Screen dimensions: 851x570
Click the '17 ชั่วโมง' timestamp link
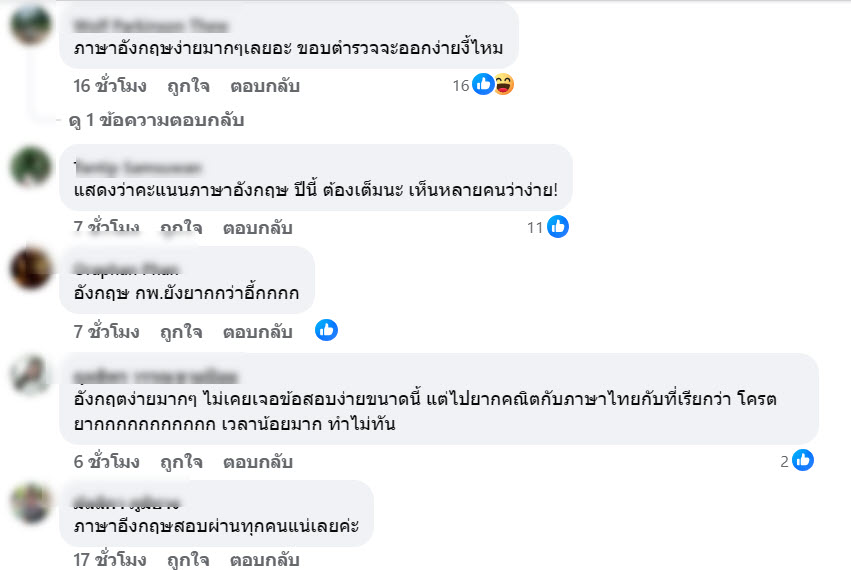[x=110, y=559]
